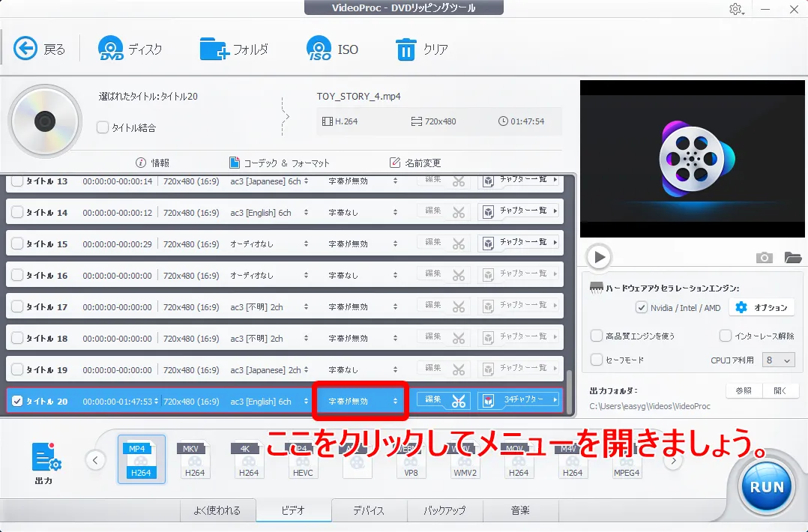Open output folder with 開く
Screen dimensions: 808x532
pyautogui.click(x=780, y=391)
